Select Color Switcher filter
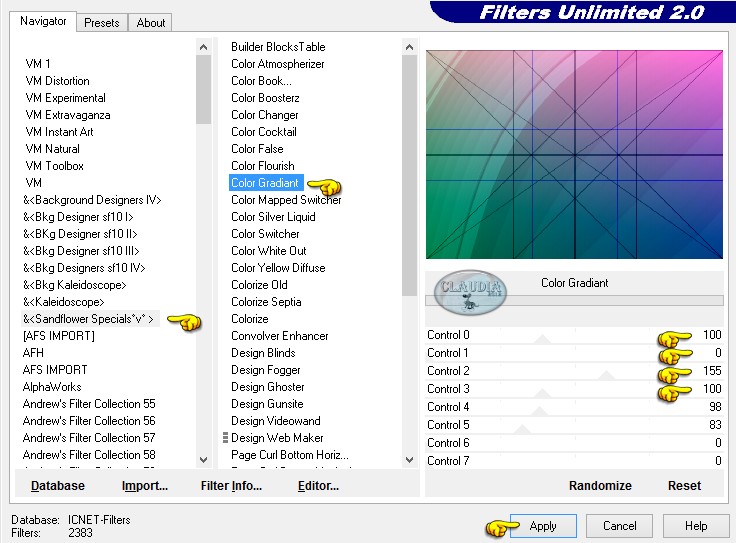The width and height of the screenshot is (736, 543). point(265,234)
